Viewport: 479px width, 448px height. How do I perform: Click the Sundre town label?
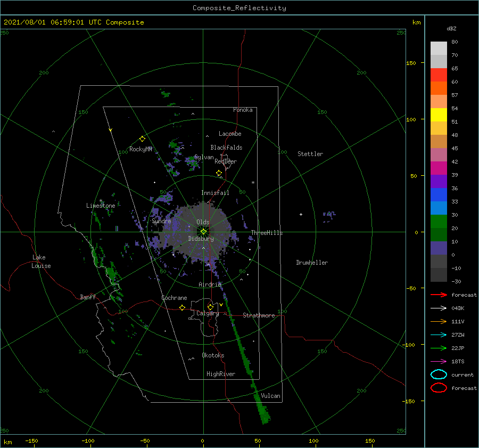pos(161,221)
